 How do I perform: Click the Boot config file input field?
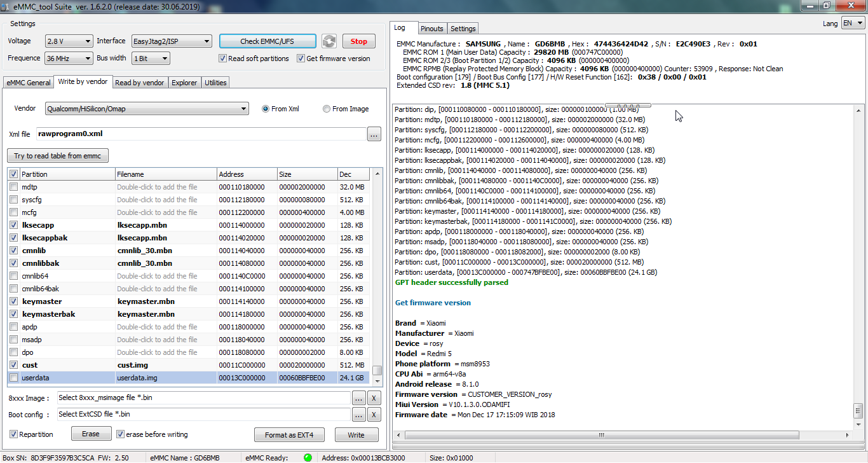click(203, 414)
